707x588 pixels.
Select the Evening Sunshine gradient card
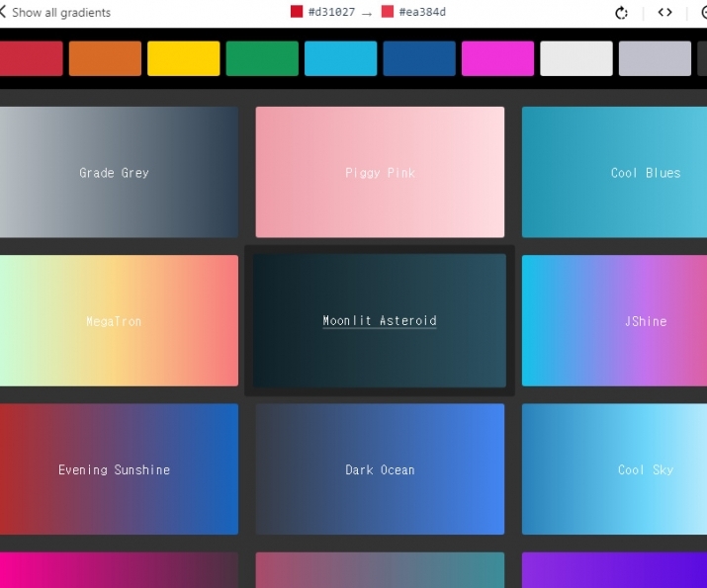click(119, 469)
